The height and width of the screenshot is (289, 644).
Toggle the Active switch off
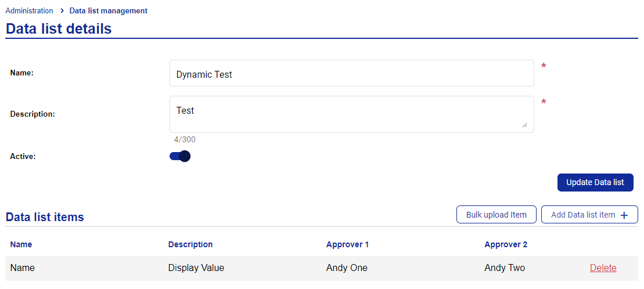(x=180, y=156)
